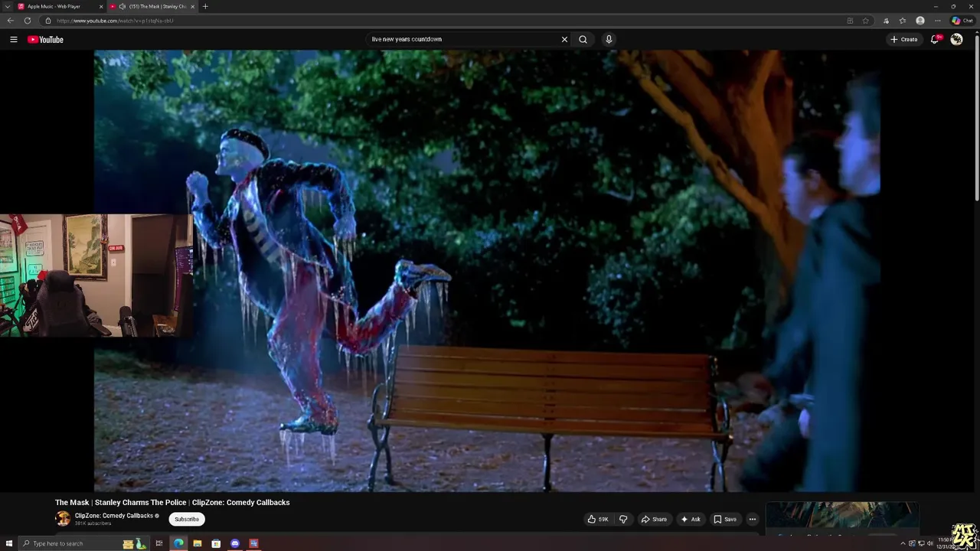
Task: Like the video with thumbs up
Action: click(598, 519)
